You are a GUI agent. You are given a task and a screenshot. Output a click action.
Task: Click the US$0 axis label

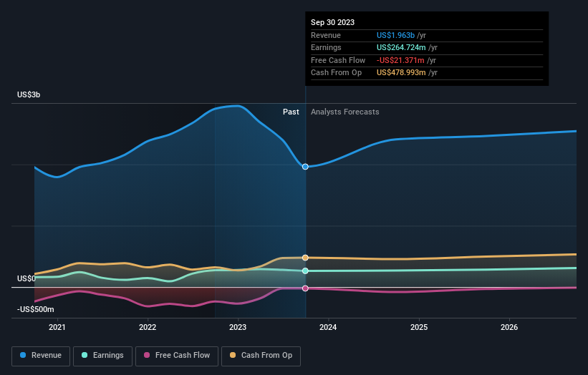pyautogui.click(x=26, y=278)
